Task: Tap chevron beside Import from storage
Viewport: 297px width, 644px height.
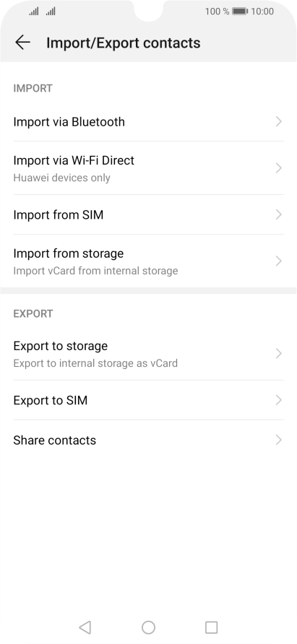Action: click(x=279, y=261)
